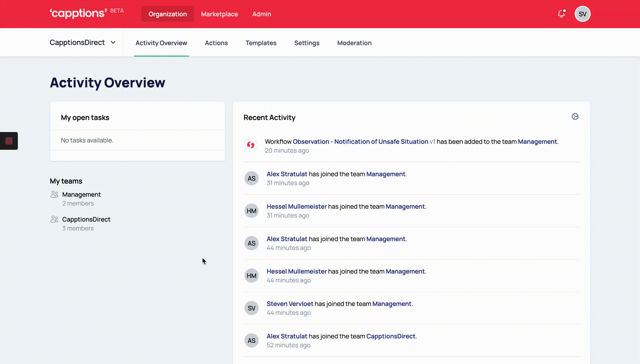Open the Admin menu
Image resolution: width=640 pixels, height=364 pixels.
pyautogui.click(x=262, y=14)
